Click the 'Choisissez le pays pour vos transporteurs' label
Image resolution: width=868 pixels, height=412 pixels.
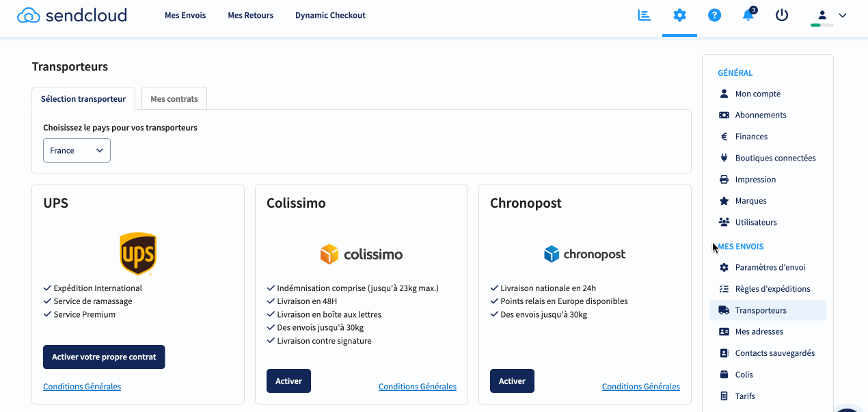(x=120, y=128)
